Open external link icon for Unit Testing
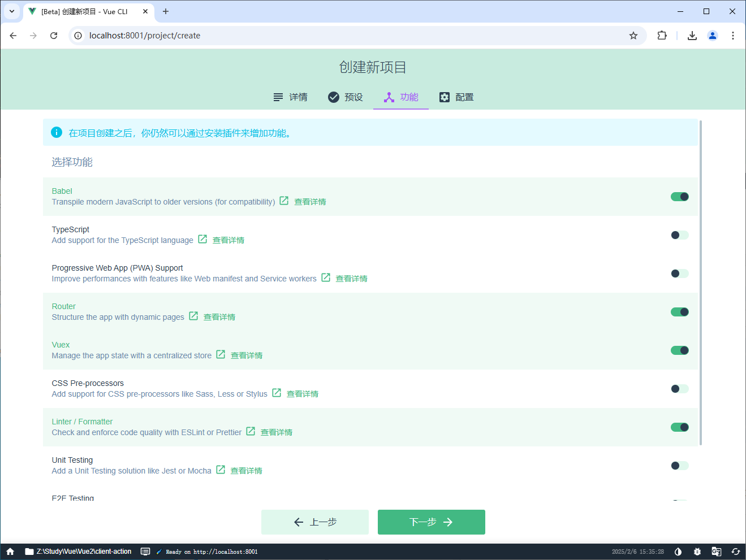The height and width of the screenshot is (560, 746). pos(221,470)
